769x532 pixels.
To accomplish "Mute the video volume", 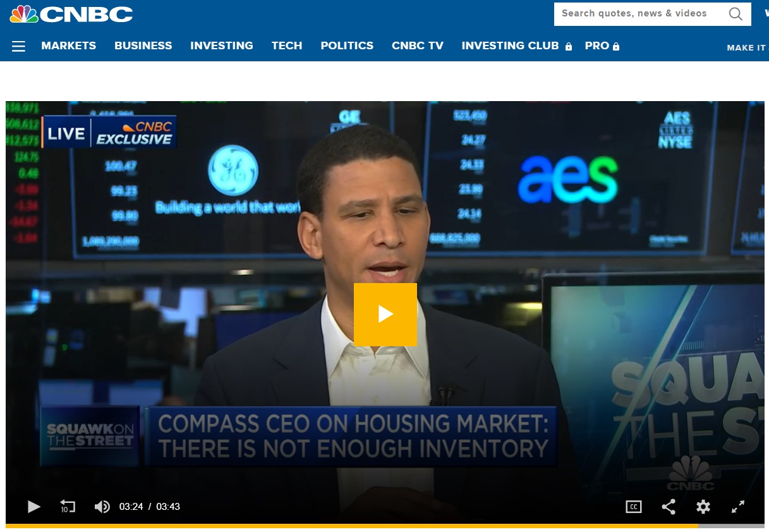I will pos(102,507).
